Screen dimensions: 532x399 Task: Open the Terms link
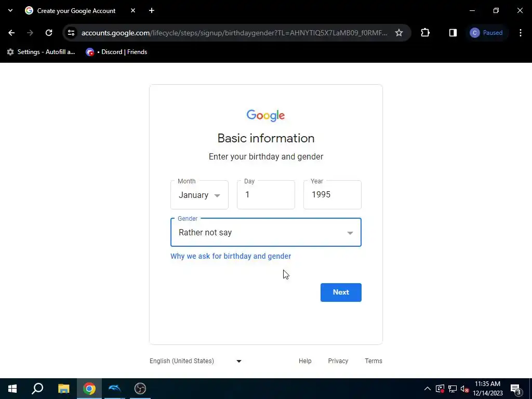click(374, 361)
